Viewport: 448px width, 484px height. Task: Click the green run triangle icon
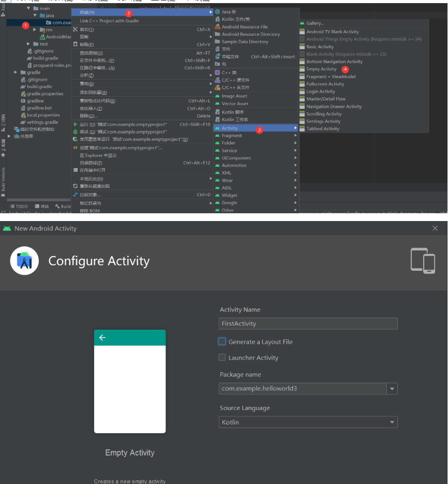click(x=76, y=124)
